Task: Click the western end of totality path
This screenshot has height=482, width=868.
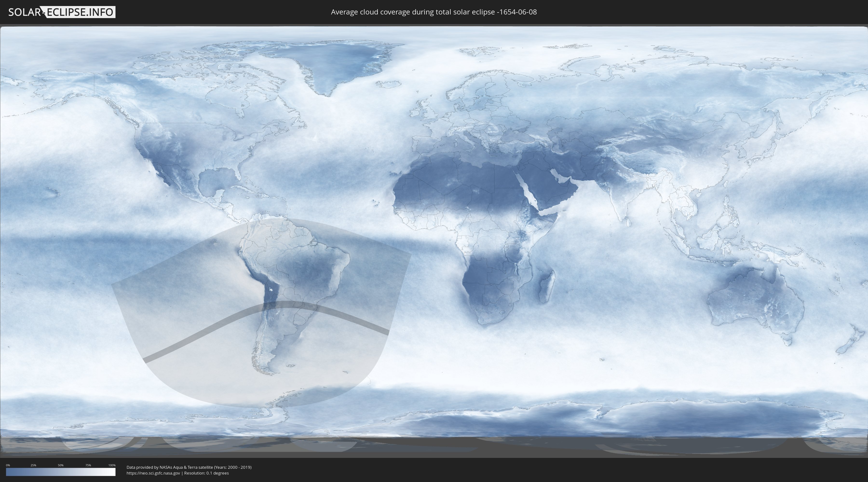Action: pyautogui.click(x=147, y=359)
